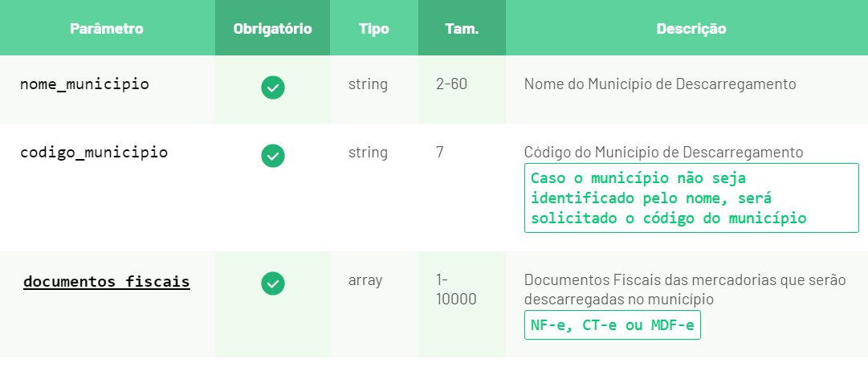Click the Parâmetro column header

click(x=107, y=29)
